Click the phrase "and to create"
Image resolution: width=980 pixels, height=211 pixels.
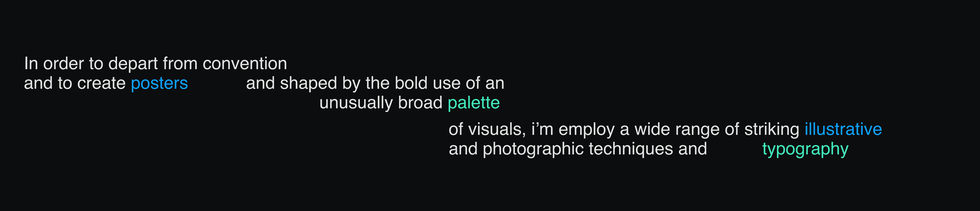74,83
